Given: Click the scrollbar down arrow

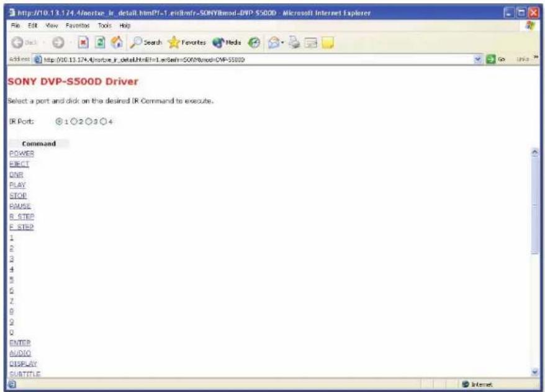Looking at the screenshot, I should tap(535, 372).
